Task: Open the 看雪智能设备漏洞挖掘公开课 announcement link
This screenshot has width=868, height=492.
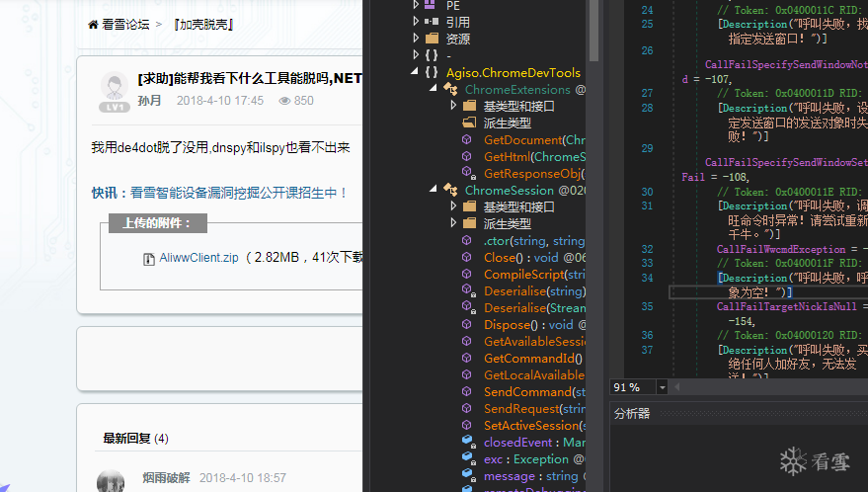Action: [239, 193]
